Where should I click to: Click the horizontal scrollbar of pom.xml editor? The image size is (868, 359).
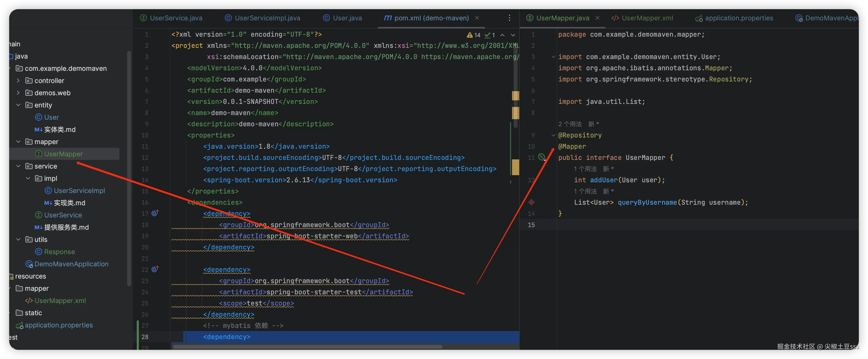(x=307, y=347)
